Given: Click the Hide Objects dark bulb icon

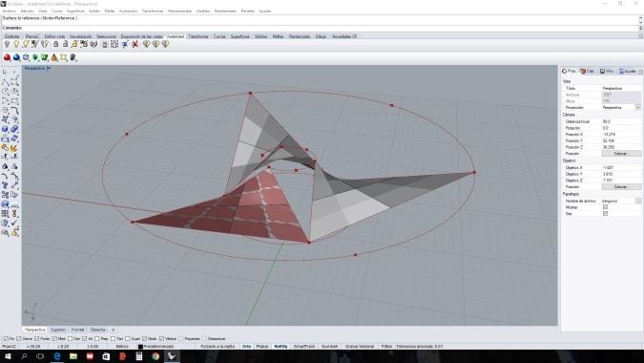Looking at the screenshot, I should click(7, 44).
